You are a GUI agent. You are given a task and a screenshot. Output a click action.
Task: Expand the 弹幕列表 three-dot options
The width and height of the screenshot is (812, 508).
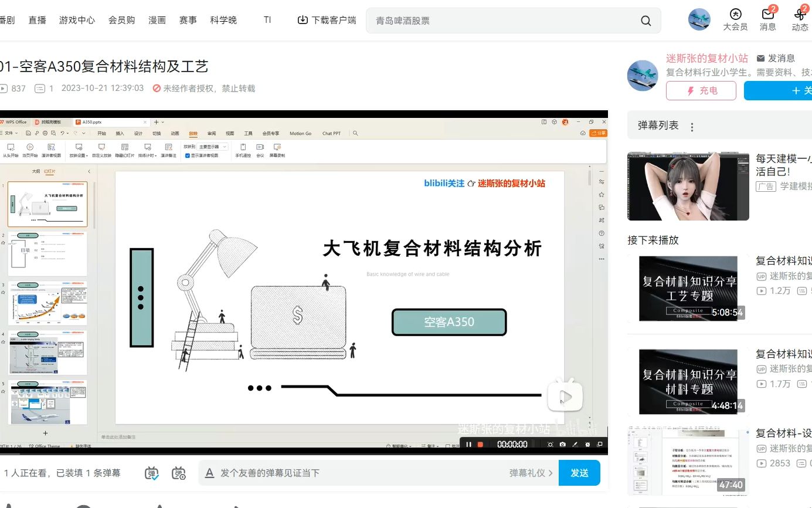coord(692,127)
